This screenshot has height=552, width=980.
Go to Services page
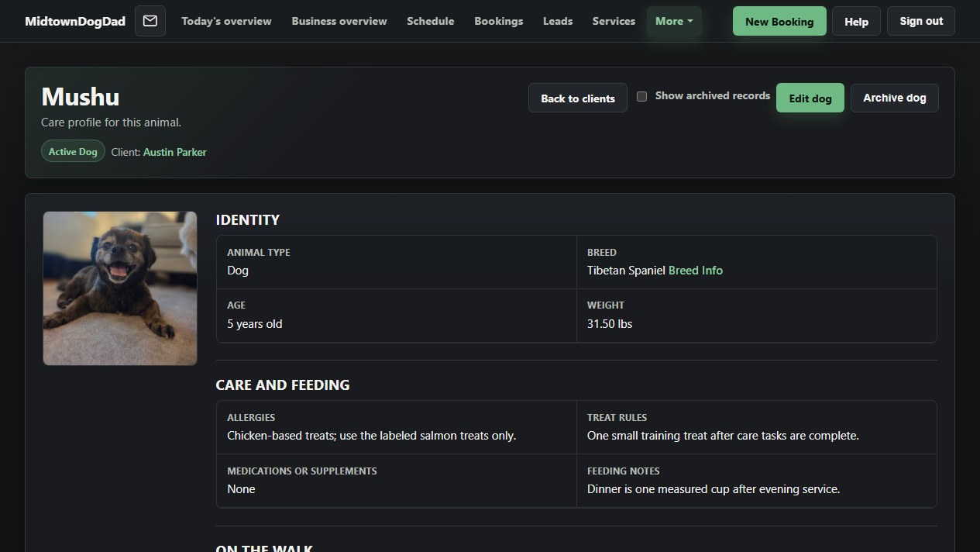614,21
